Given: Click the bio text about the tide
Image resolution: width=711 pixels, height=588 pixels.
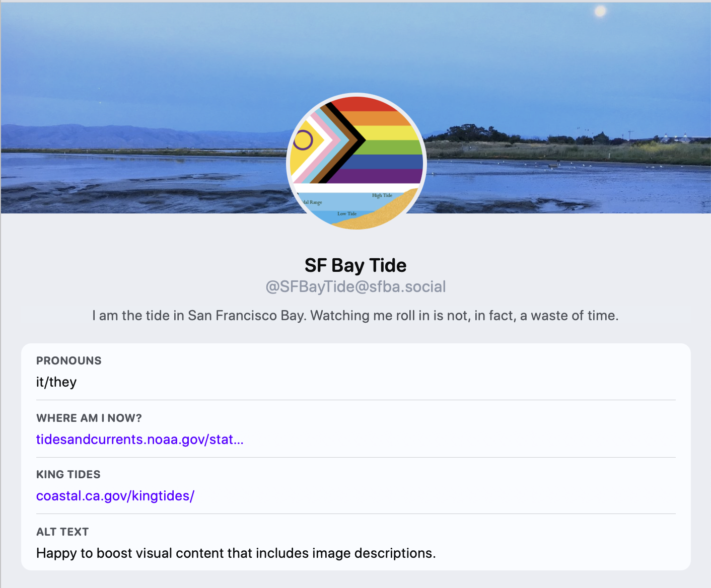Looking at the screenshot, I should tap(355, 316).
